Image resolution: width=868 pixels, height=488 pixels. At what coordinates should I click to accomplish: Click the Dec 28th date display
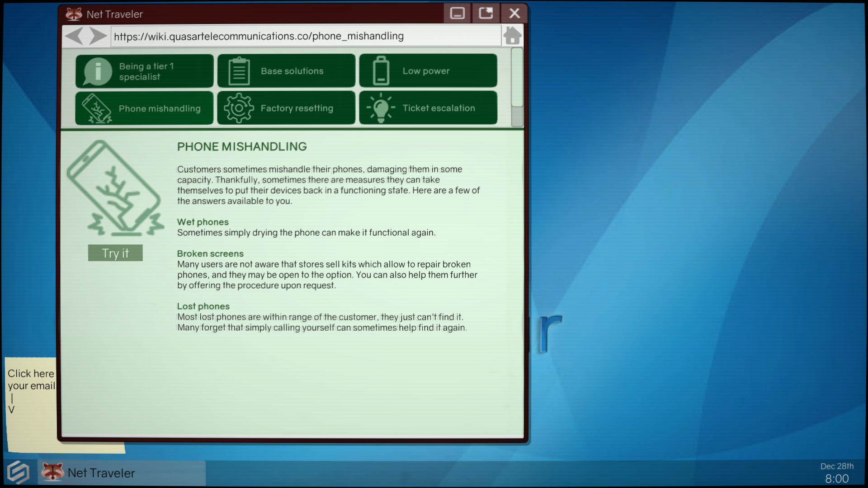tap(837, 466)
